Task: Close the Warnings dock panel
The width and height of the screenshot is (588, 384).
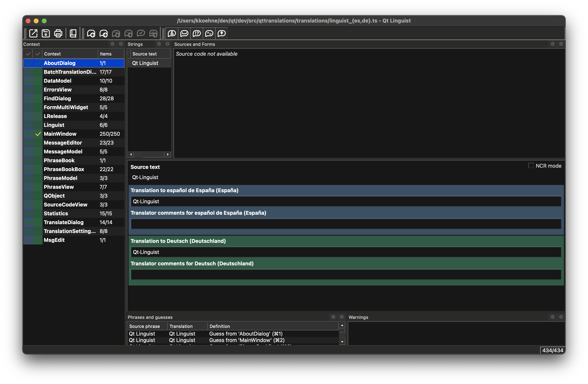Action: point(561,317)
